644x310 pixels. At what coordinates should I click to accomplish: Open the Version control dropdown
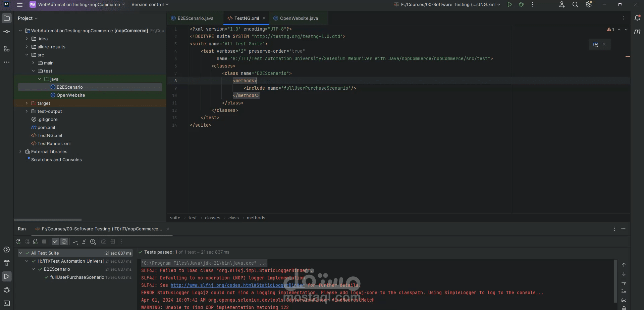pyautogui.click(x=149, y=4)
